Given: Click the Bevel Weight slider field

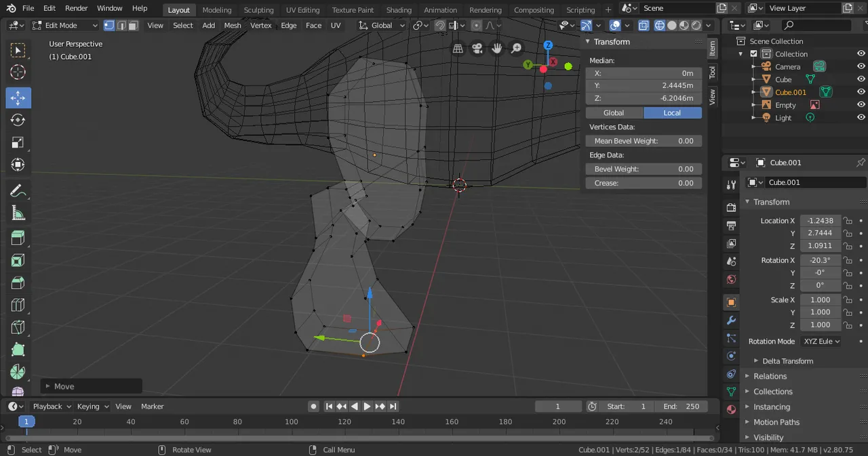Looking at the screenshot, I should [x=644, y=169].
